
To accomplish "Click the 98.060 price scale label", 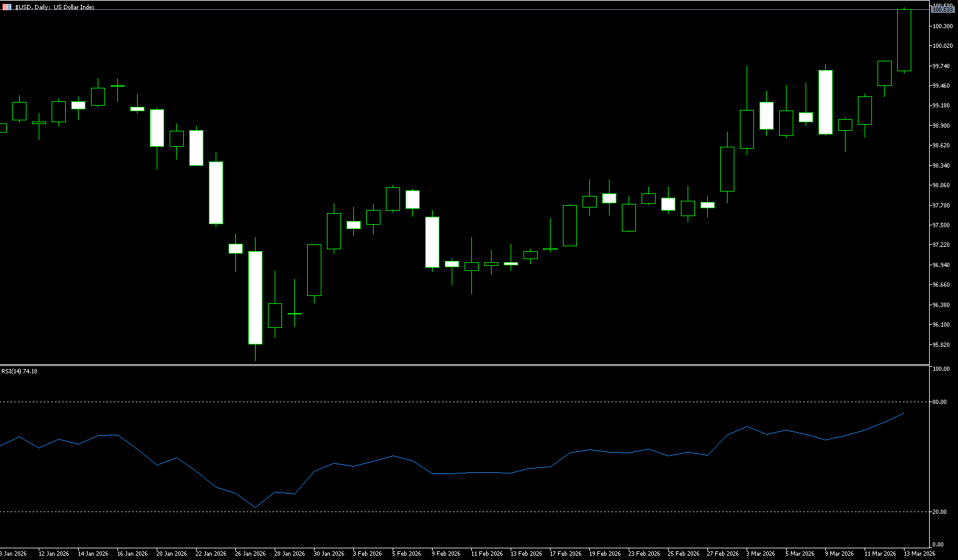I will (x=942, y=185).
